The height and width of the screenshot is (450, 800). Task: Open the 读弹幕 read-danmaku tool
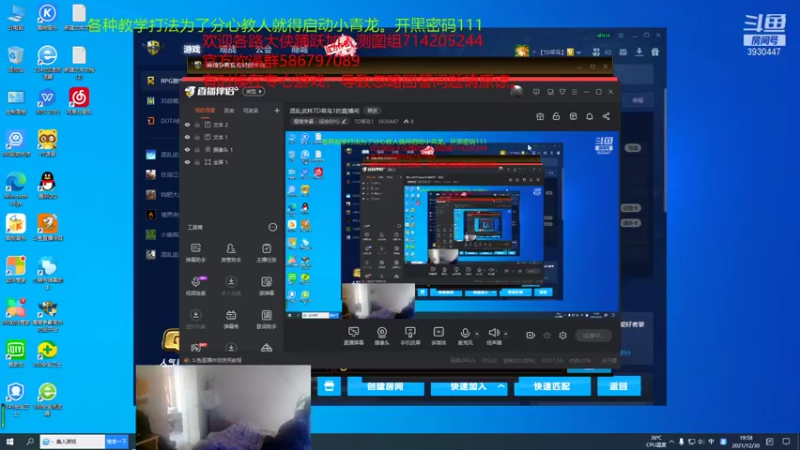point(266,286)
